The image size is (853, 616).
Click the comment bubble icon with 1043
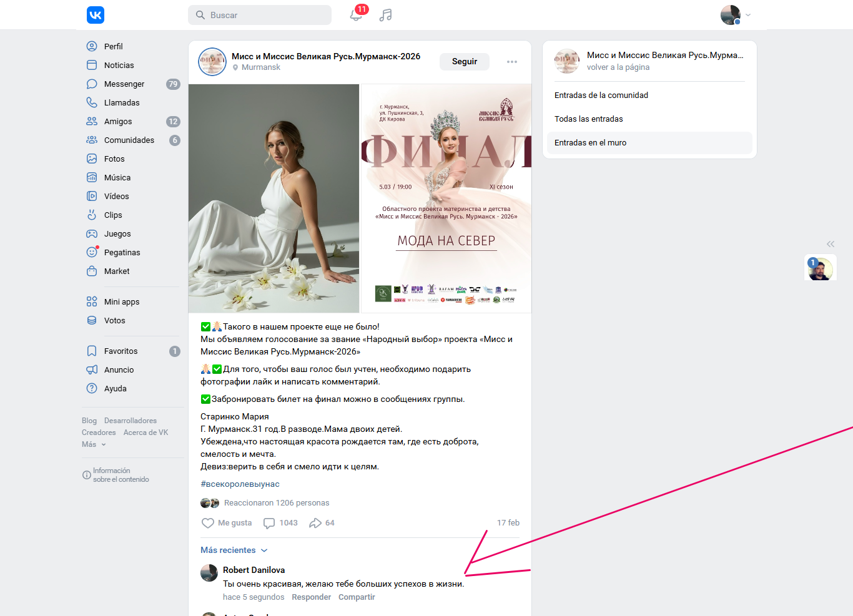coord(269,523)
